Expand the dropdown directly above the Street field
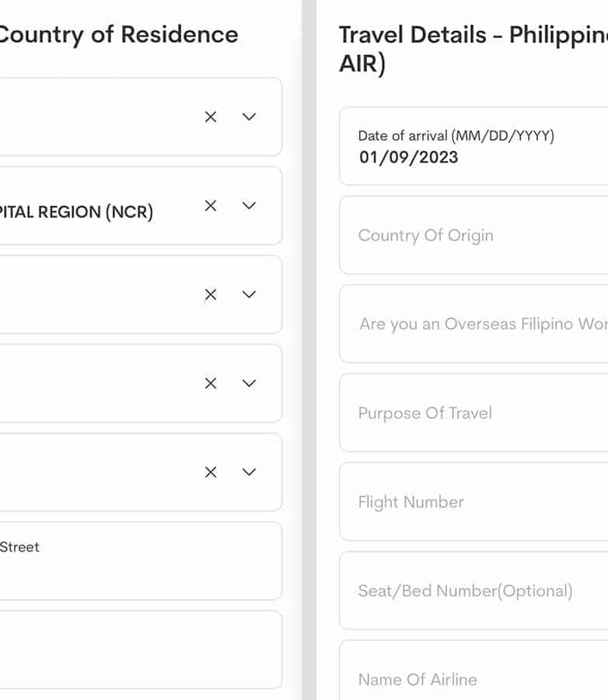Screen dimensions: 608x700 click(x=249, y=472)
